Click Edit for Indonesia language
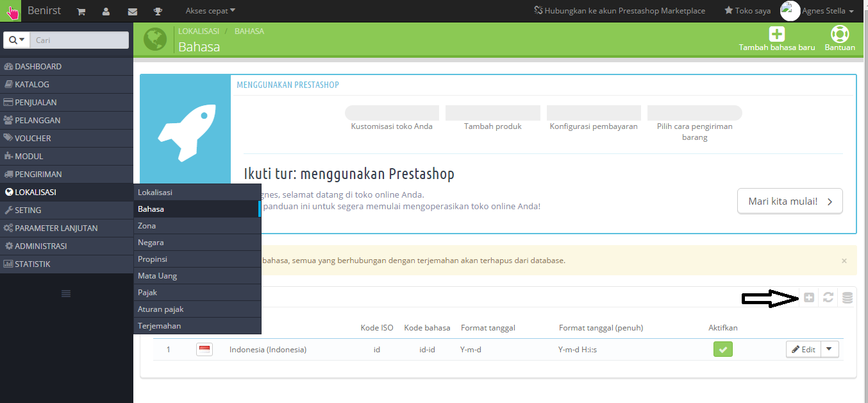The height and width of the screenshot is (403, 868). click(803, 349)
